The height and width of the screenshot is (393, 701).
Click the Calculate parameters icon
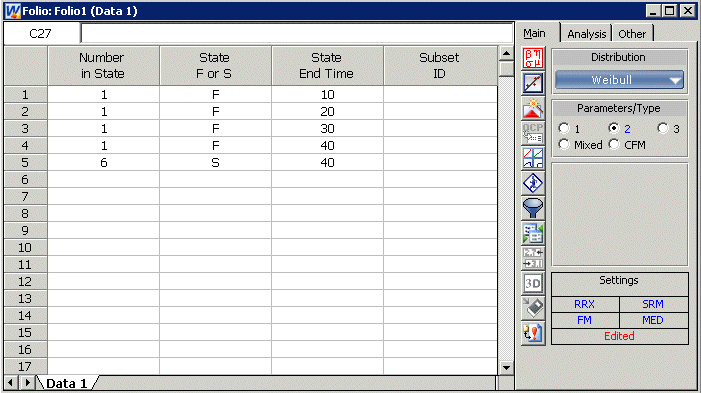click(533, 58)
